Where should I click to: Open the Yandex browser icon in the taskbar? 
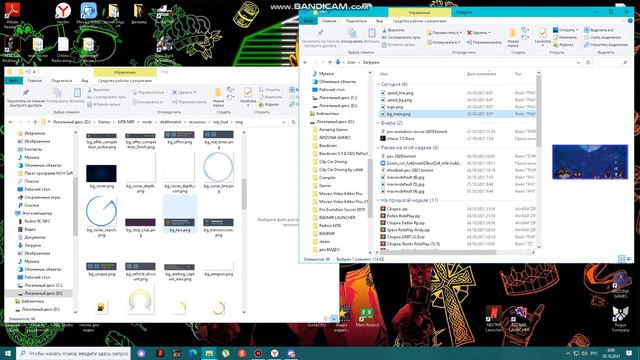tap(274, 353)
